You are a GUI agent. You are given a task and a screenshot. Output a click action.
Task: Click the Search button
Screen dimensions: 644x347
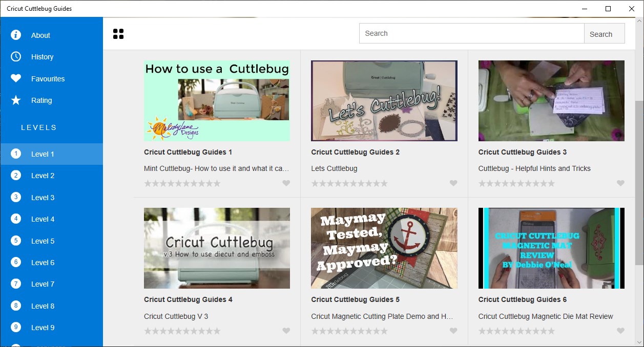pos(604,33)
